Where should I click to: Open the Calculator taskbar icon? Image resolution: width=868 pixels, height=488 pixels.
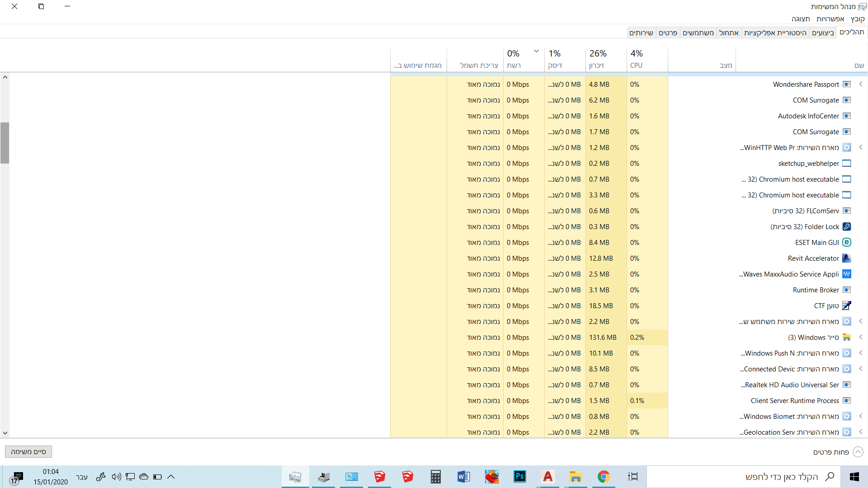435,477
